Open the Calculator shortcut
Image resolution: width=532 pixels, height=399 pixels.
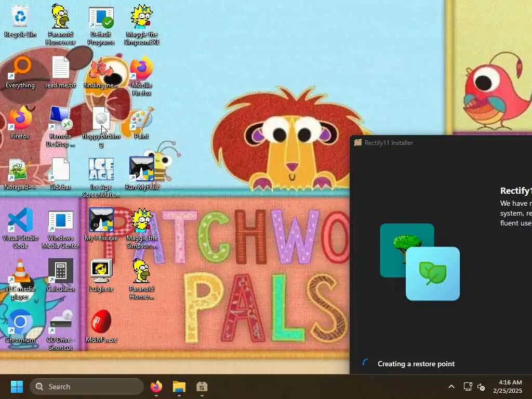coord(60,275)
